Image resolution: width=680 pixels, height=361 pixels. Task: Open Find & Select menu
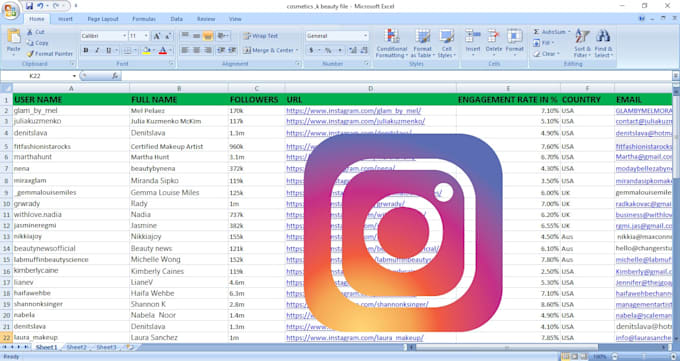tap(603, 43)
